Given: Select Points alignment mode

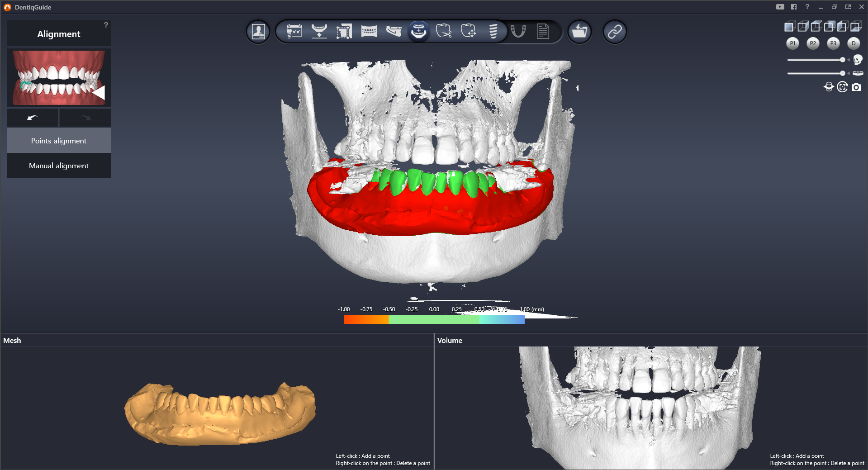Looking at the screenshot, I should click(x=59, y=141).
